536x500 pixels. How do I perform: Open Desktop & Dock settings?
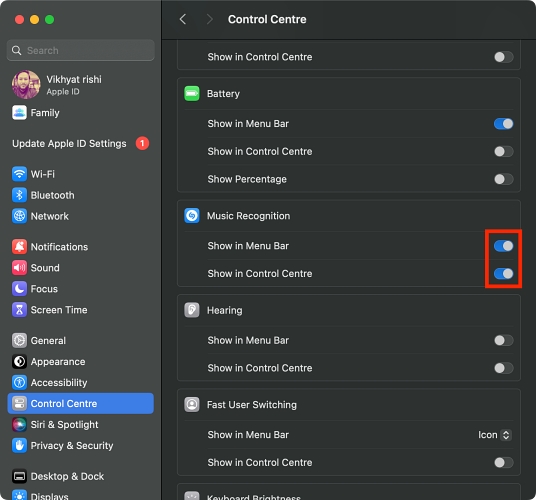(x=81, y=476)
